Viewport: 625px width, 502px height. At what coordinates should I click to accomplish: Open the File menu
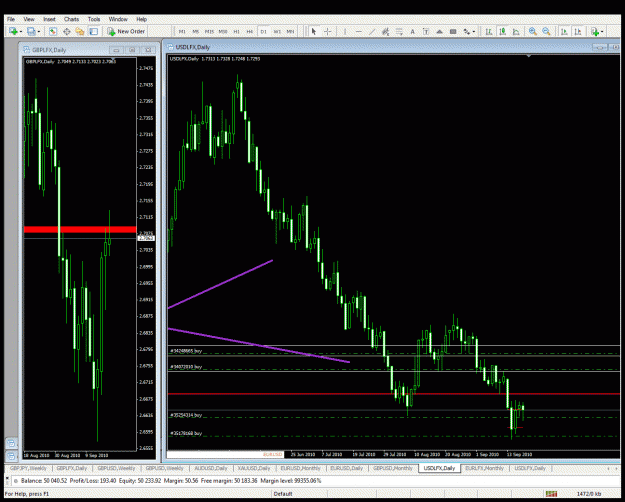(x=11, y=19)
